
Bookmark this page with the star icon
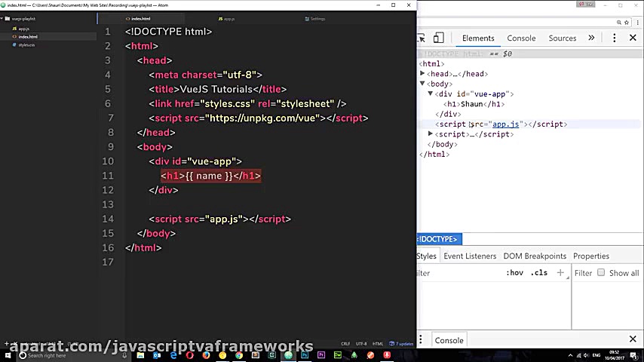[627, 23]
